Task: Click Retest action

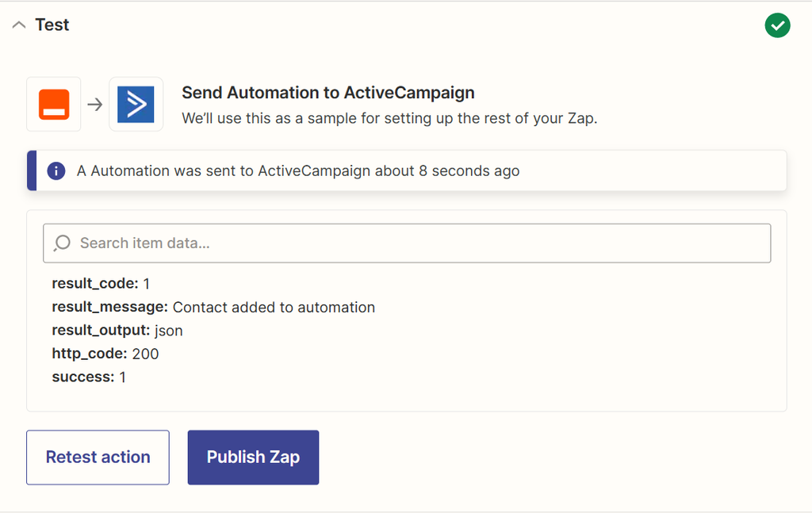Action: pyautogui.click(x=98, y=457)
